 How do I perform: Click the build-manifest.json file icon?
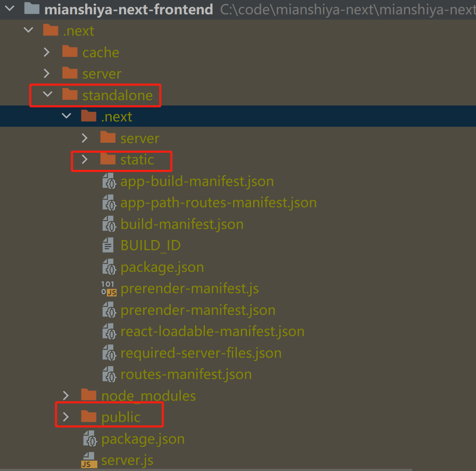click(109, 224)
